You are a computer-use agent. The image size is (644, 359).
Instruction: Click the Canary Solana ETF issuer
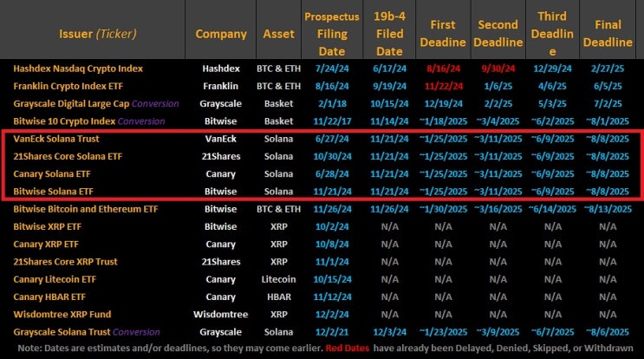pos(52,173)
